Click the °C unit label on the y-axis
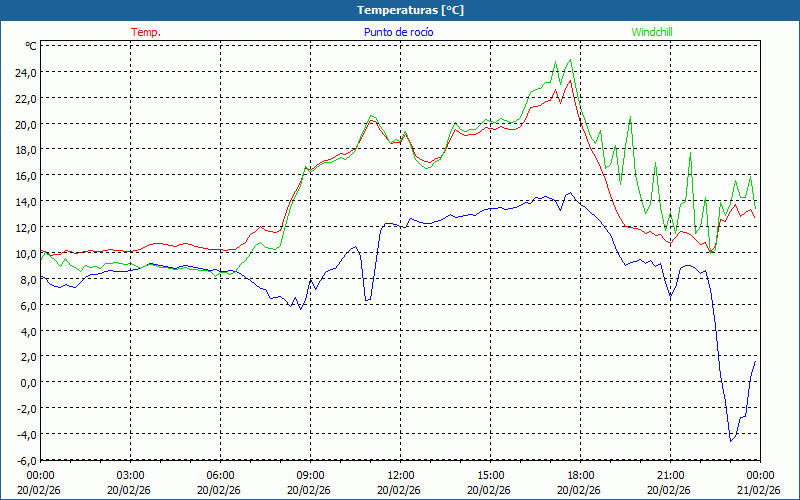 point(31,46)
